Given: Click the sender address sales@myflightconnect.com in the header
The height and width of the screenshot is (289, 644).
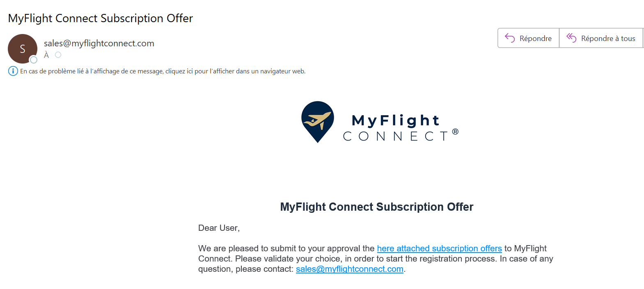Looking at the screenshot, I should coord(99,43).
